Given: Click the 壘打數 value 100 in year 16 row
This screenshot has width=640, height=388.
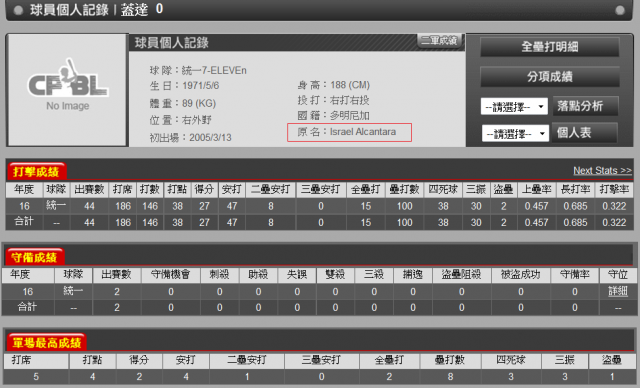Looking at the screenshot, I should pos(404,206).
